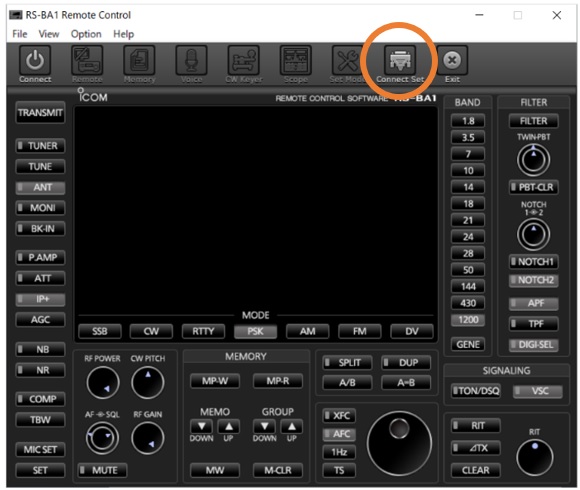Toggle NOTCH1 filter
The height and width of the screenshot is (490, 580).
(533, 262)
